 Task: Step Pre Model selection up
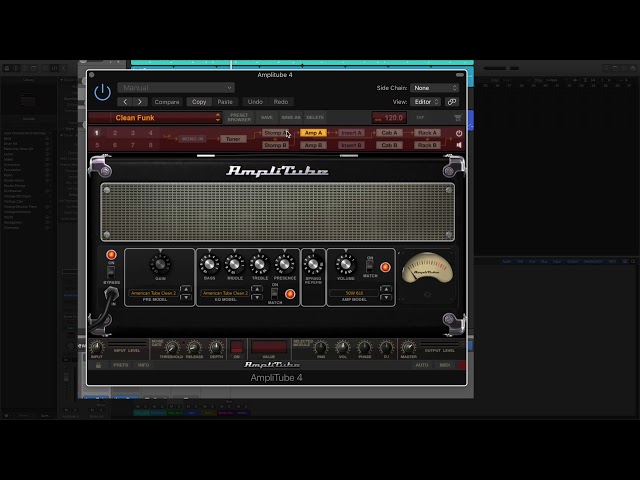pyautogui.click(x=186, y=289)
